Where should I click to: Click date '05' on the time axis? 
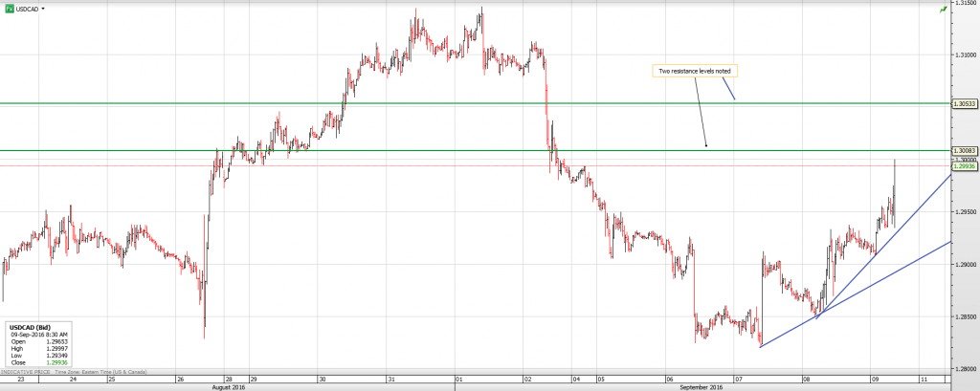coord(600,380)
